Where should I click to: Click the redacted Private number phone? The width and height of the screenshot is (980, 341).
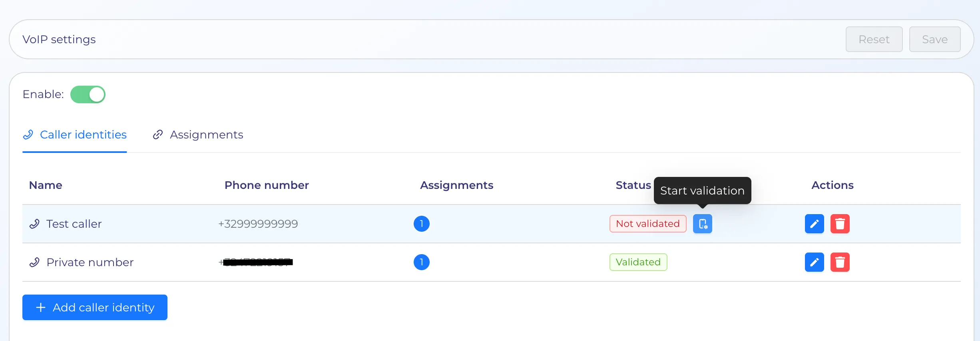(256, 262)
